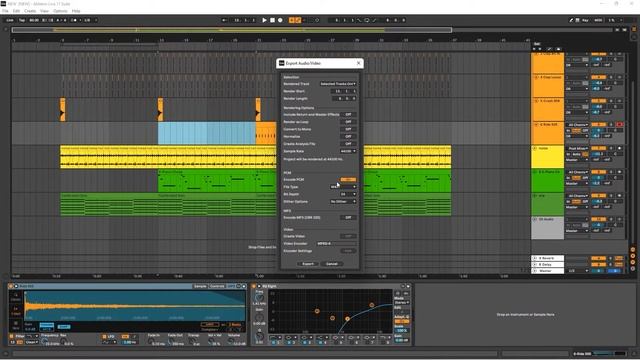
Task: Toggle the Returns section show button
Action: 633,256
